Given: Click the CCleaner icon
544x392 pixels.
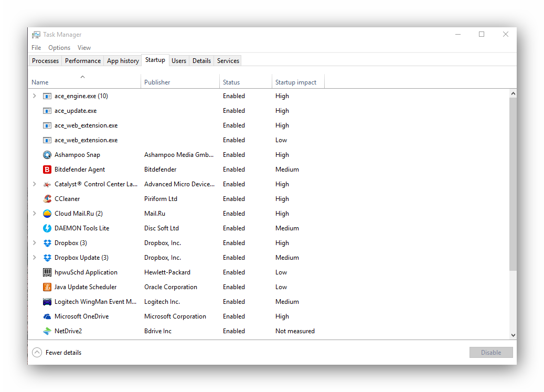Looking at the screenshot, I should click(47, 199).
